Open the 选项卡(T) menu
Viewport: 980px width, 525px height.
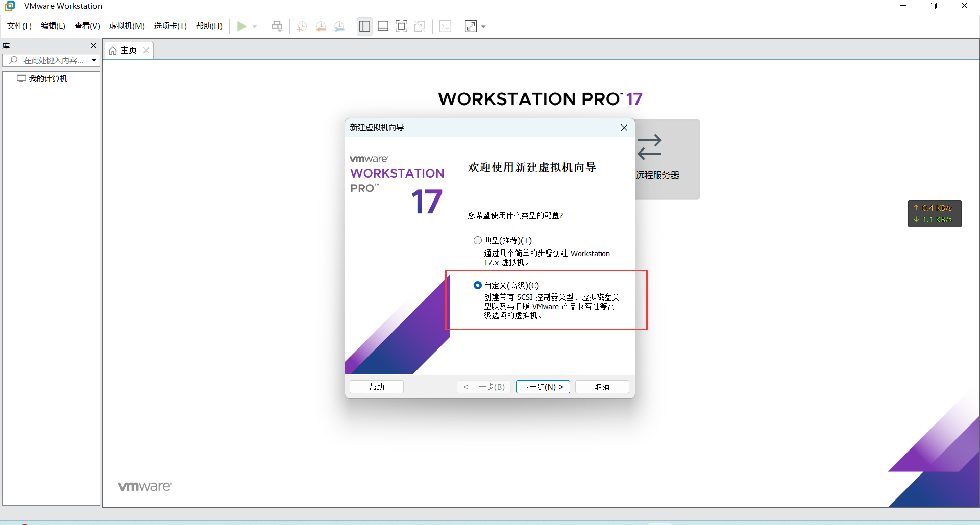point(170,26)
